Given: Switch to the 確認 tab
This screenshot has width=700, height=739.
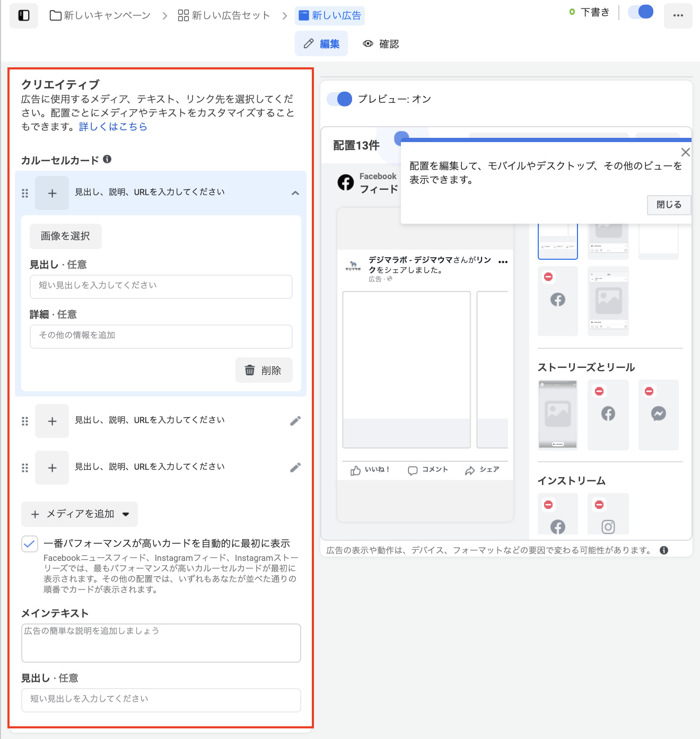Looking at the screenshot, I should click(x=381, y=44).
